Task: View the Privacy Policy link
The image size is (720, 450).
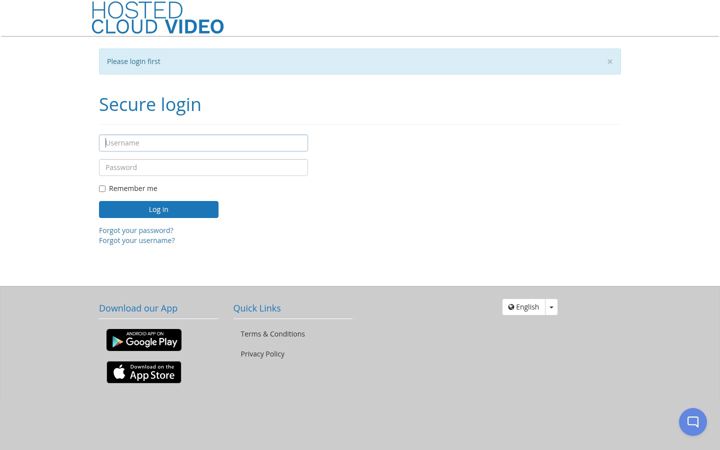Action: [263, 354]
